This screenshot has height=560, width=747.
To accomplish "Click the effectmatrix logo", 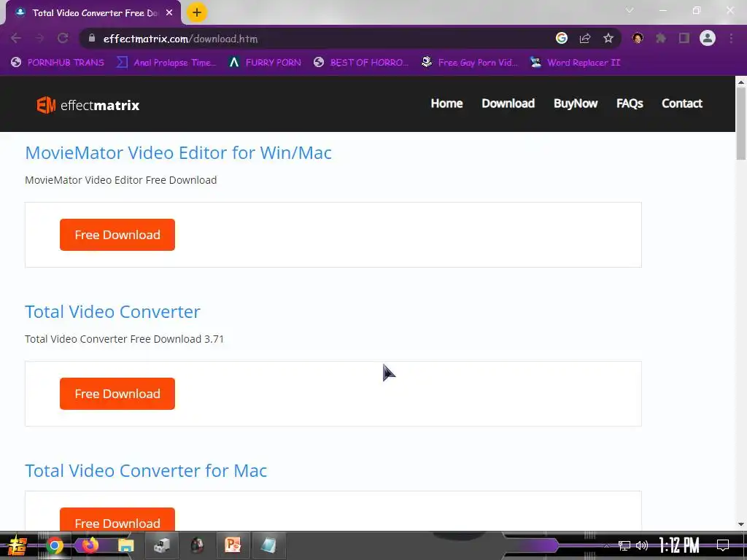I will pos(88,105).
